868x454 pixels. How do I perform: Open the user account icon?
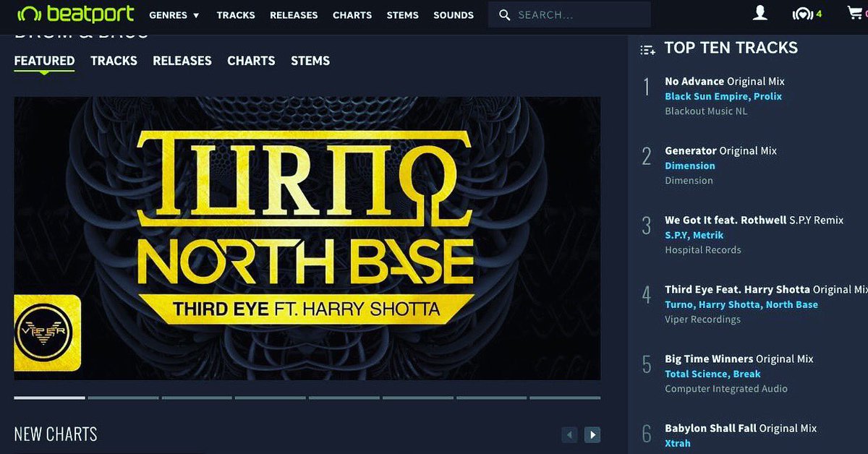tap(759, 13)
